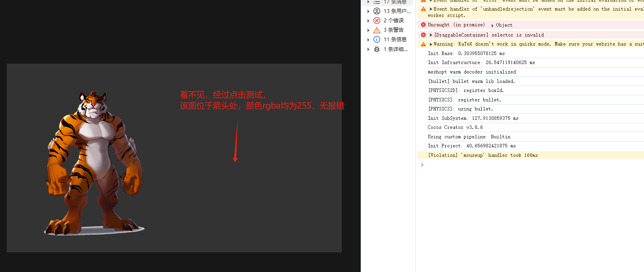Click 'Init Project: 40.656982421875 ms' log
Image resolution: width=644 pixels, height=272 pixels.
[472, 146]
